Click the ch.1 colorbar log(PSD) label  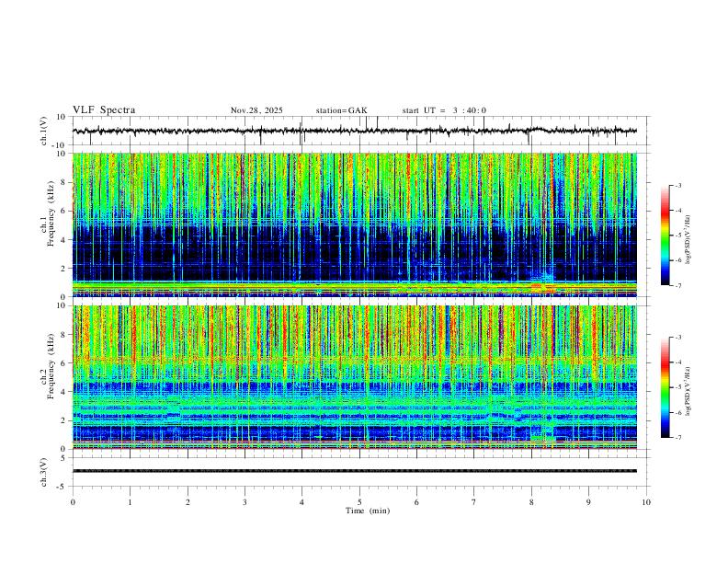pos(688,239)
